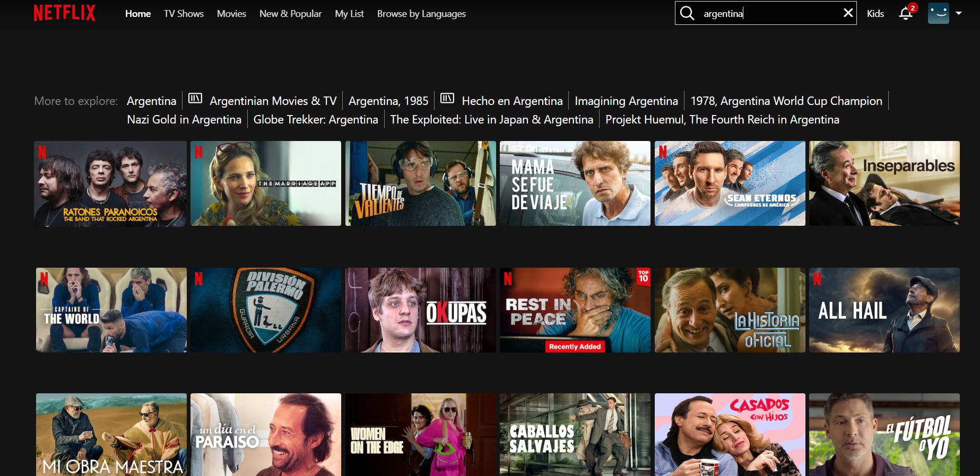Explore the Argentina suggestion link
This screenshot has width=980, height=476.
(152, 101)
